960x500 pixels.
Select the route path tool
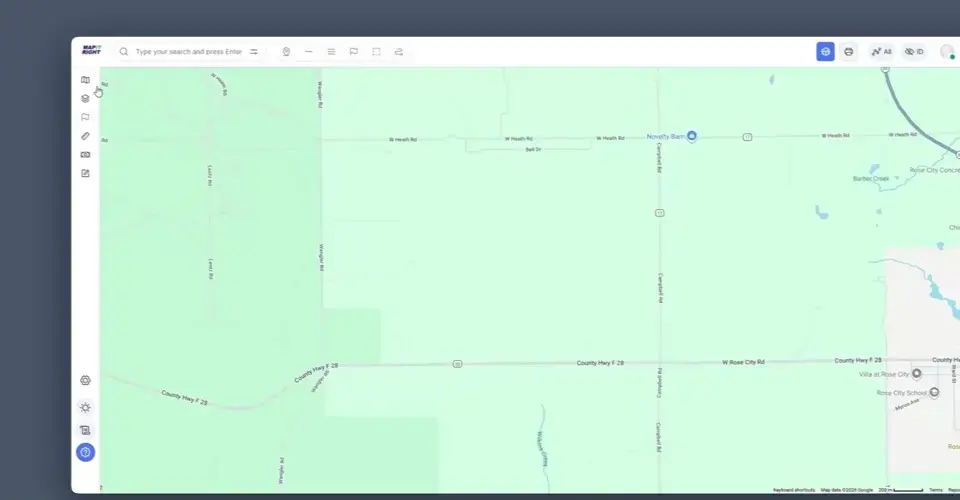click(x=399, y=52)
